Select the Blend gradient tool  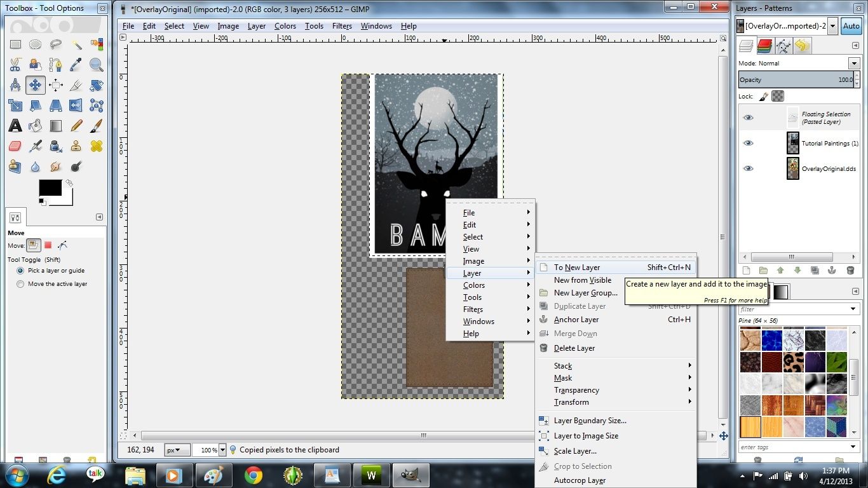click(56, 126)
